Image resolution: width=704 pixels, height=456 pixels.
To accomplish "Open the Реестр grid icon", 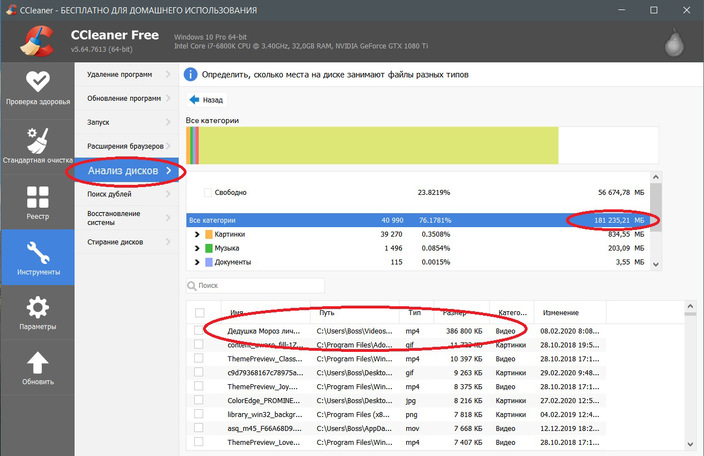I will 37,195.
